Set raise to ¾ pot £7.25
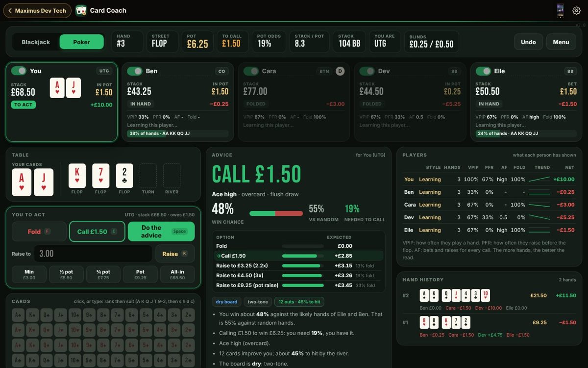This screenshot has width=588, height=368. pos(103,274)
